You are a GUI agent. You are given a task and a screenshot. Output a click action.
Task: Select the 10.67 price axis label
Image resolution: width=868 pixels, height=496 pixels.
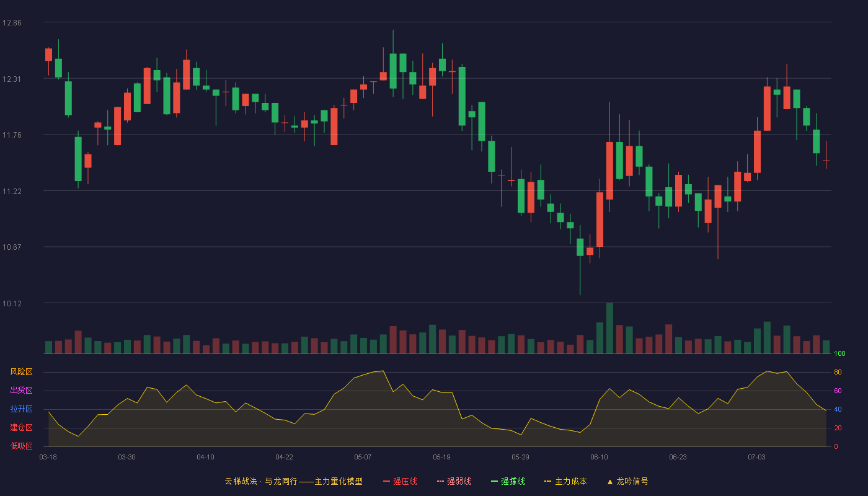pos(12,247)
